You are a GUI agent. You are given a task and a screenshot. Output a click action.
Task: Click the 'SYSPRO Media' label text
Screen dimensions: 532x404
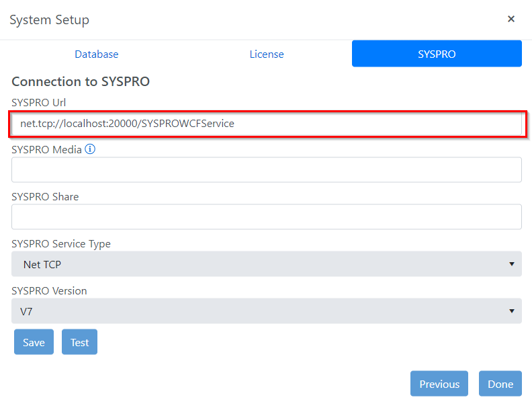(x=46, y=150)
